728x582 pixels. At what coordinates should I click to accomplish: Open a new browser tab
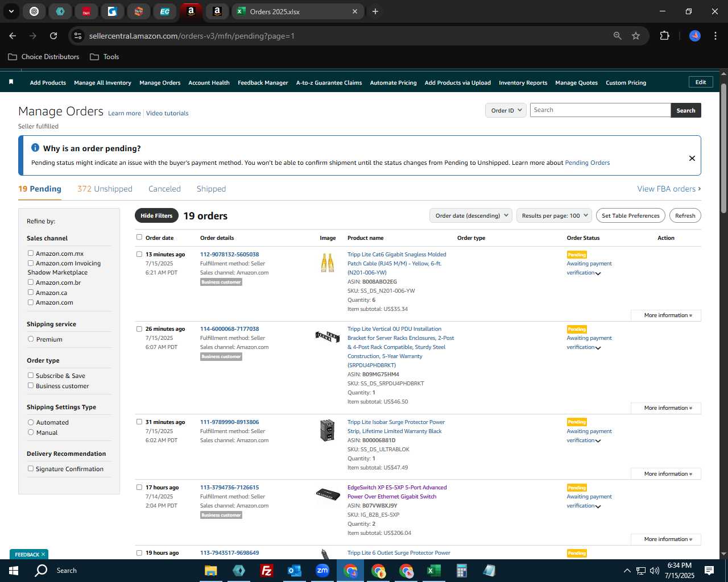(x=375, y=11)
